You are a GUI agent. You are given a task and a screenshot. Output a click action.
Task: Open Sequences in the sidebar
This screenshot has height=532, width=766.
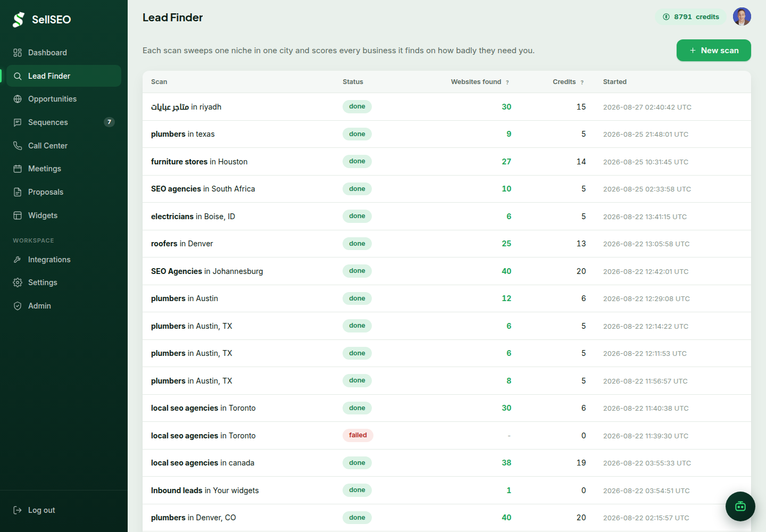[x=64, y=122]
